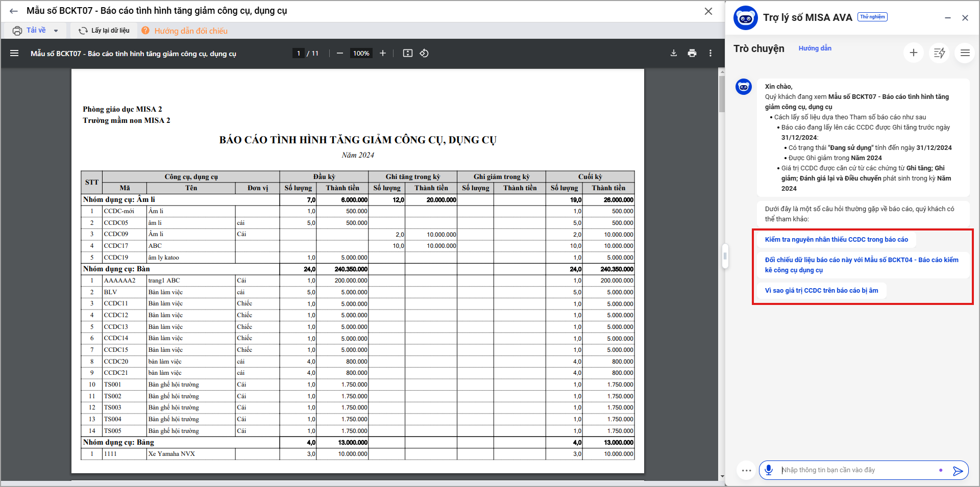Open Hướng dẫn link beside Trò chuyện
Image resolution: width=980 pixels, height=487 pixels.
pos(815,48)
